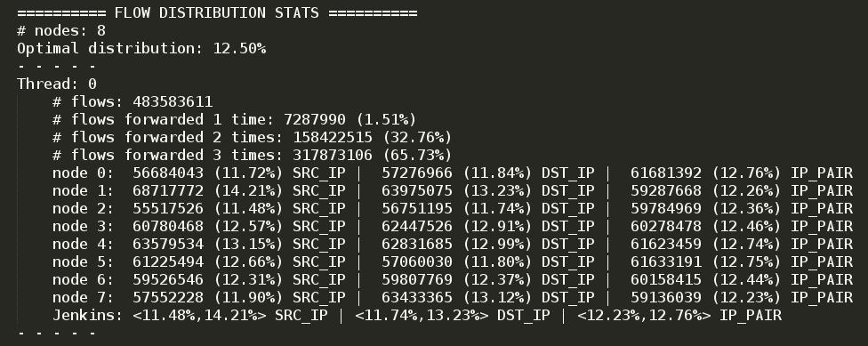868x346 pixels.
Task: Click node 7 DST_IP count 63433365
Action: [x=417, y=297]
